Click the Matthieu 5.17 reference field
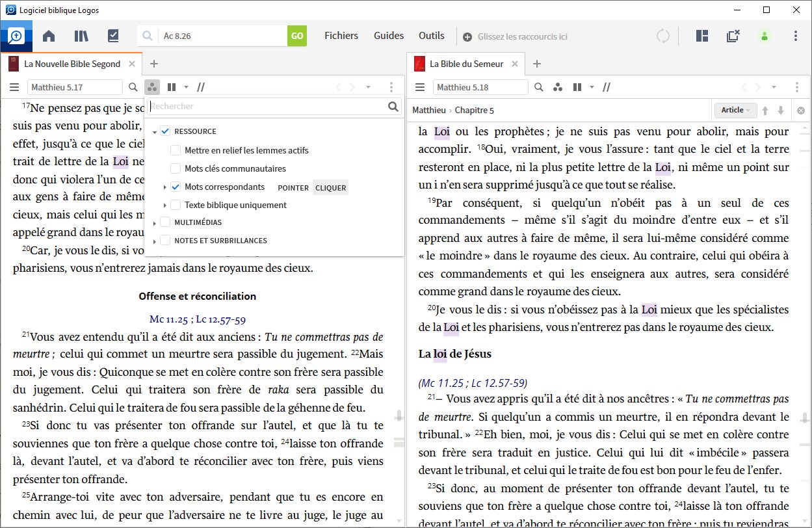The image size is (812, 528). pos(75,87)
